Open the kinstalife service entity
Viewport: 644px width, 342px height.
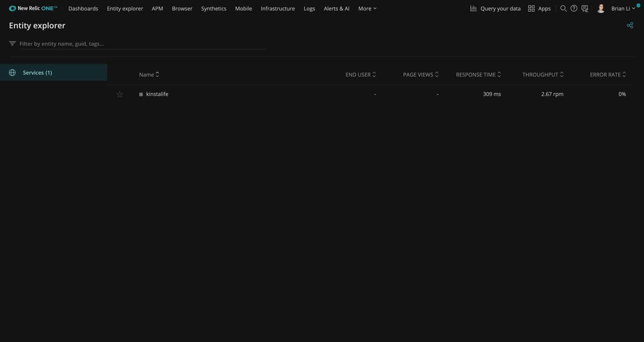(x=157, y=94)
